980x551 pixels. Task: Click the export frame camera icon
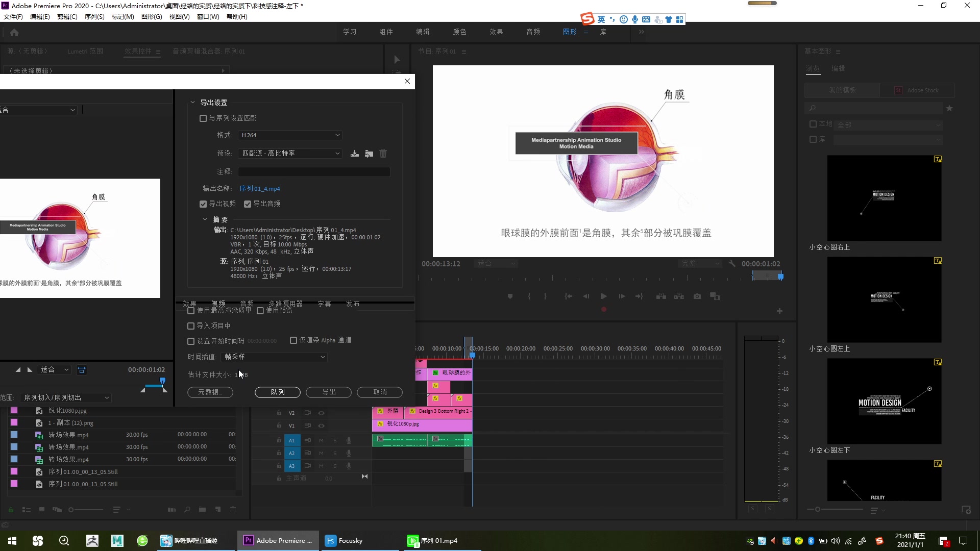point(697,296)
